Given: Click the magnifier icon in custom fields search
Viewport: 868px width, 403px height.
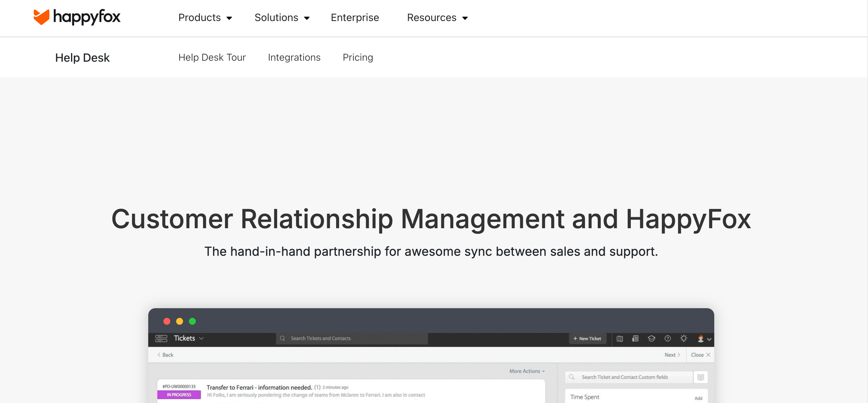Looking at the screenshot, I should 572,377.
